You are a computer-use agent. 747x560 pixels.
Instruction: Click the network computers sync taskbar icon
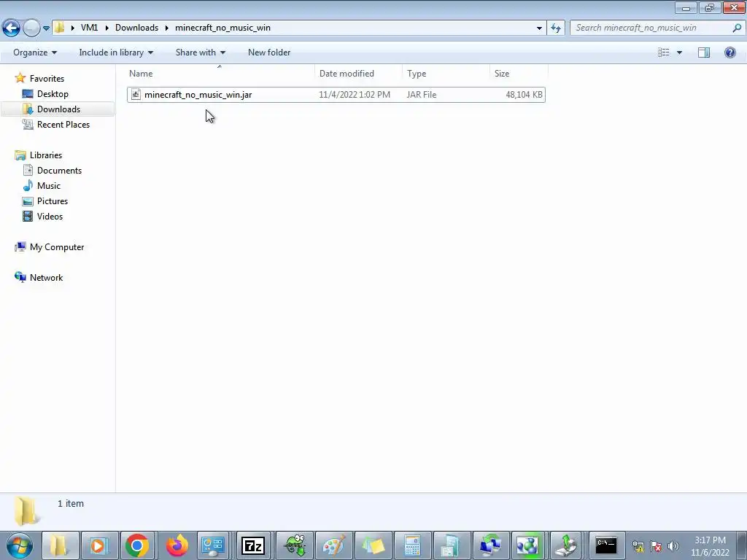[490, 545]
